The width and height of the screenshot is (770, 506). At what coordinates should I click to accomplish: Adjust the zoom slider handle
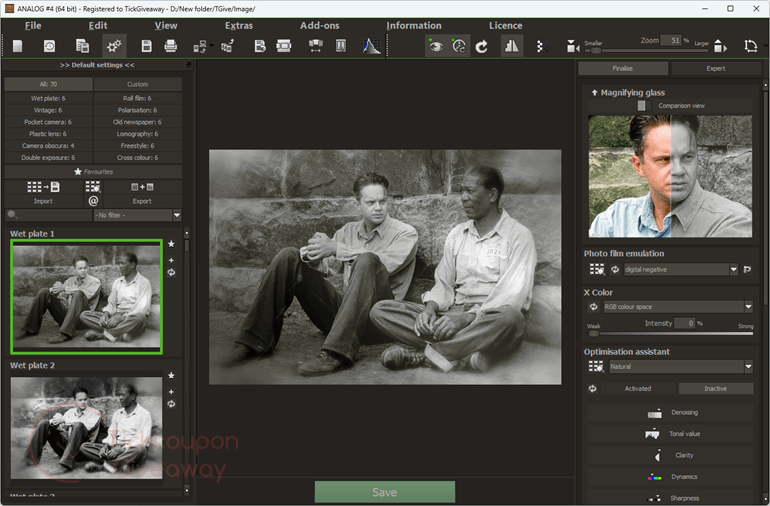(x=596, y=51)
